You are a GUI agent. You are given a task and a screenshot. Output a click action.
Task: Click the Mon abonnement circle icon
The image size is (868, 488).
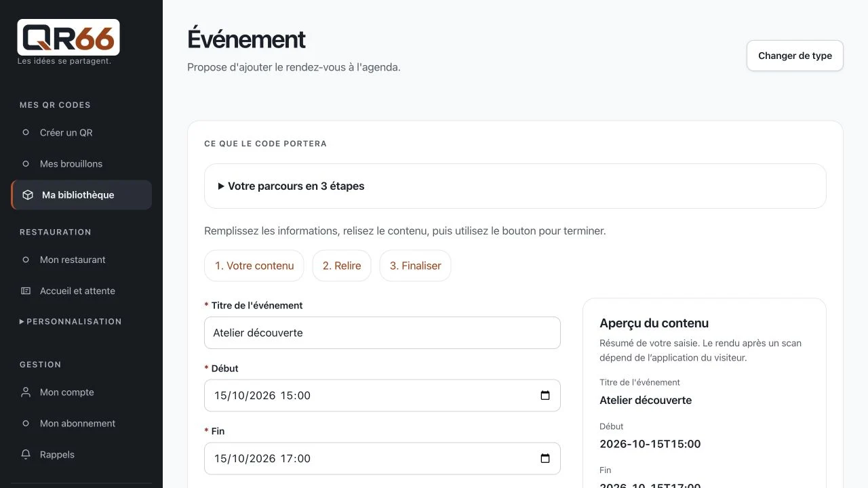pyautogui.click(x=26, y=424)
